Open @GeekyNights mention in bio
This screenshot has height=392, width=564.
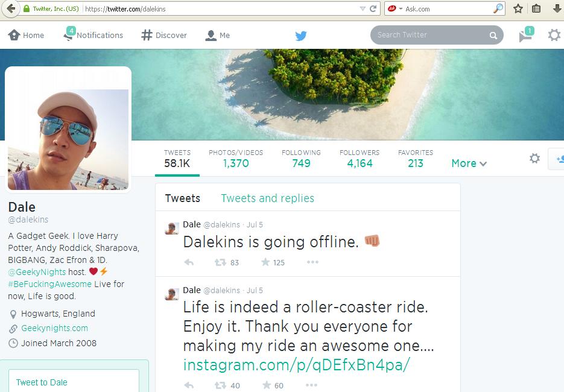click(x=37, y=272)
